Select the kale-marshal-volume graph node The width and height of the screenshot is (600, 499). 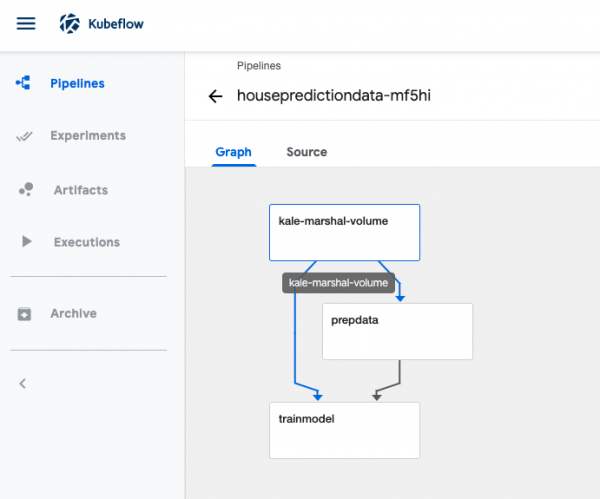point(344,232)
